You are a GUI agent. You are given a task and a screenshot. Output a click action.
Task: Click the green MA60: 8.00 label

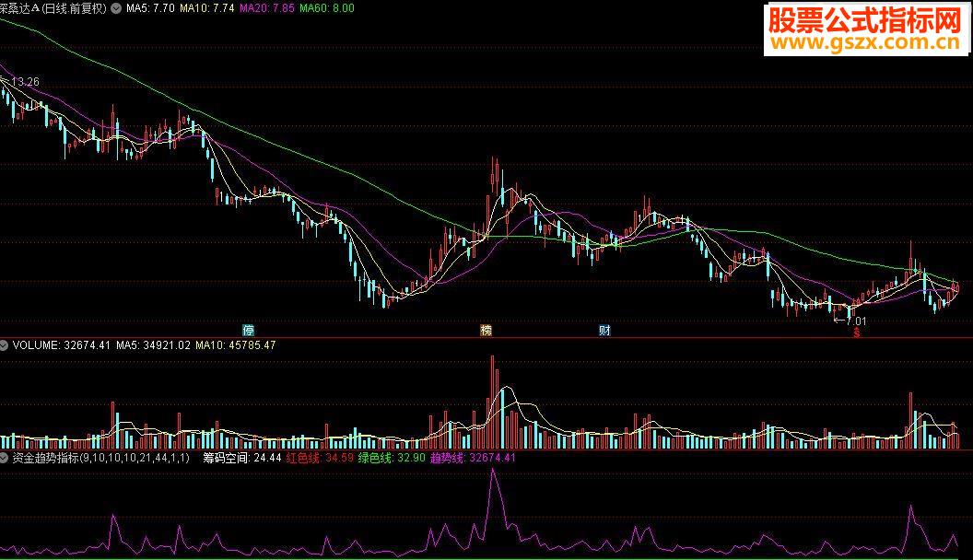[326, 8]
